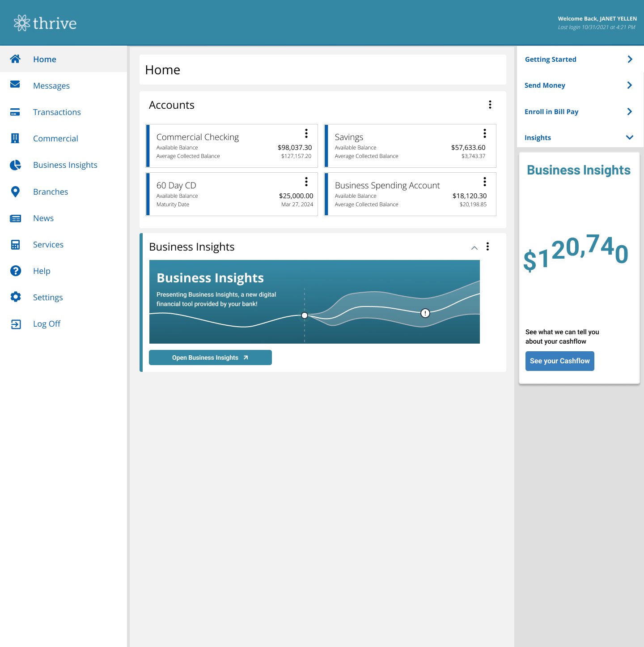Click the Business Insights pie chart icon

point(15,165)
